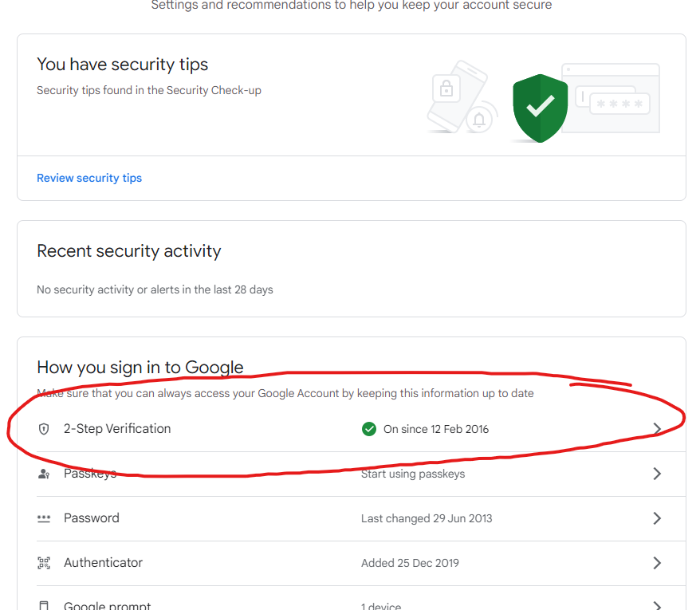Click the green security shield illustration
Screen dimensions: 700x610
(541, 108)
